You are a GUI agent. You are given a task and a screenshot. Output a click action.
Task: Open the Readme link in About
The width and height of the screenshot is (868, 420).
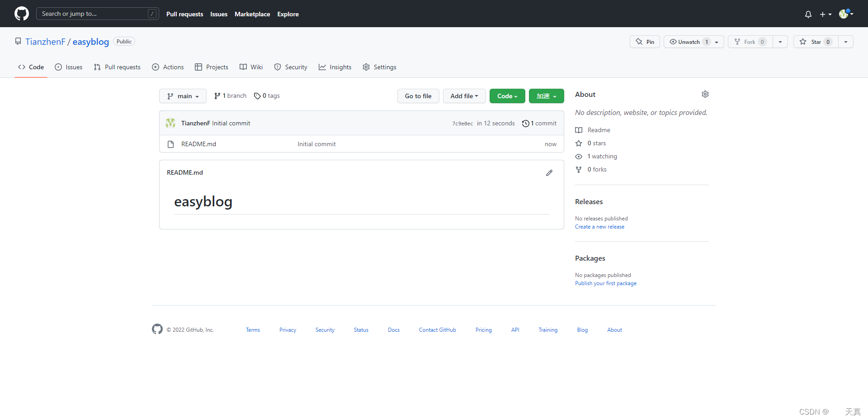click(x=593, y=130)
